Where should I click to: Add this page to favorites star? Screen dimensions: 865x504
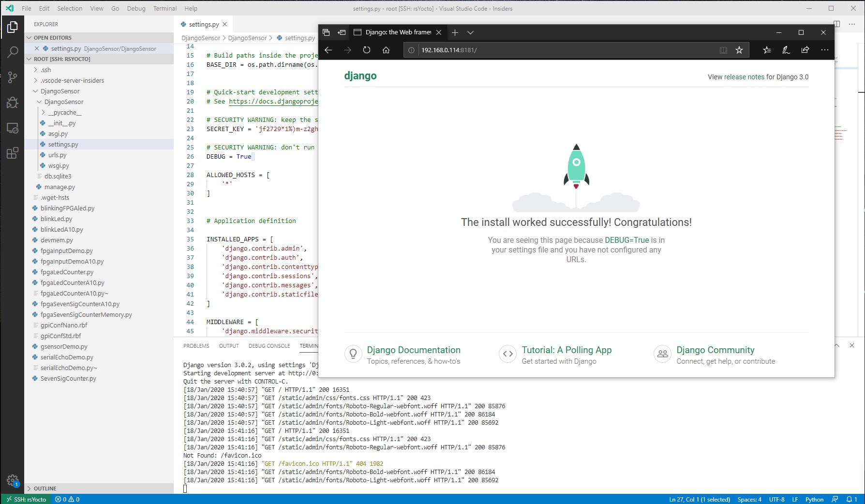tap(739, 50)
